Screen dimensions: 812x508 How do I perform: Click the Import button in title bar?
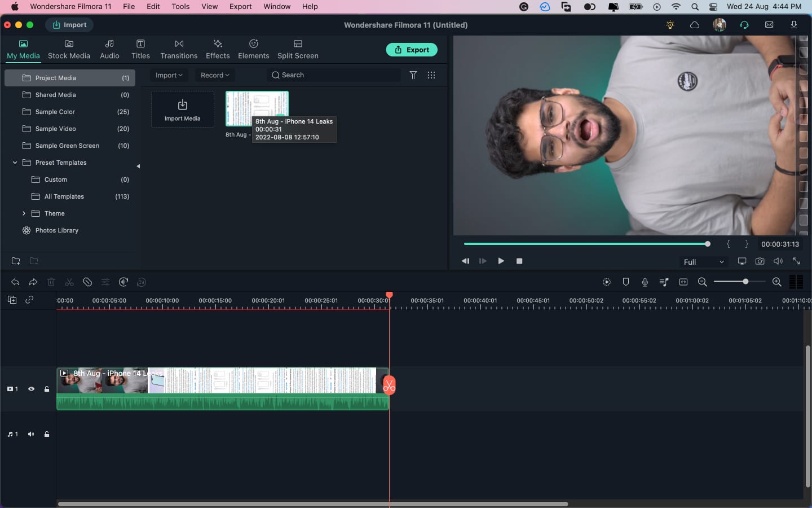coord(70,25)
